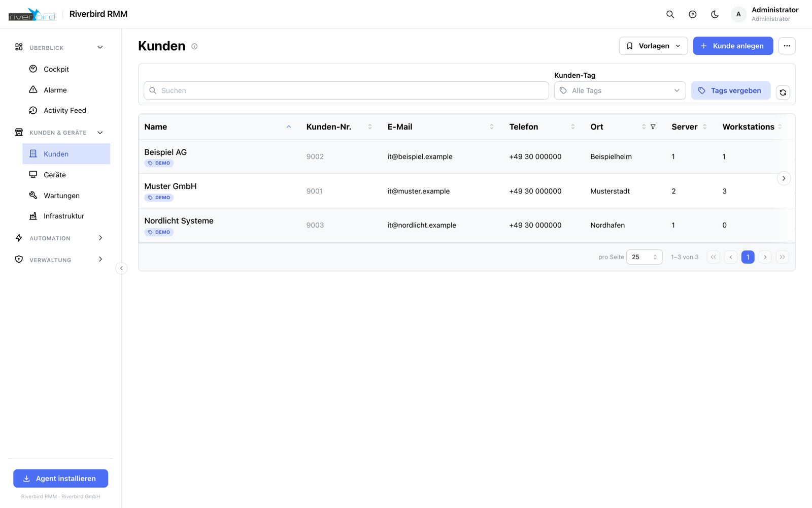The width and height of the screenshot is (812, 508).
Task: Focus the Suchen search field
Action: (346, 90)
